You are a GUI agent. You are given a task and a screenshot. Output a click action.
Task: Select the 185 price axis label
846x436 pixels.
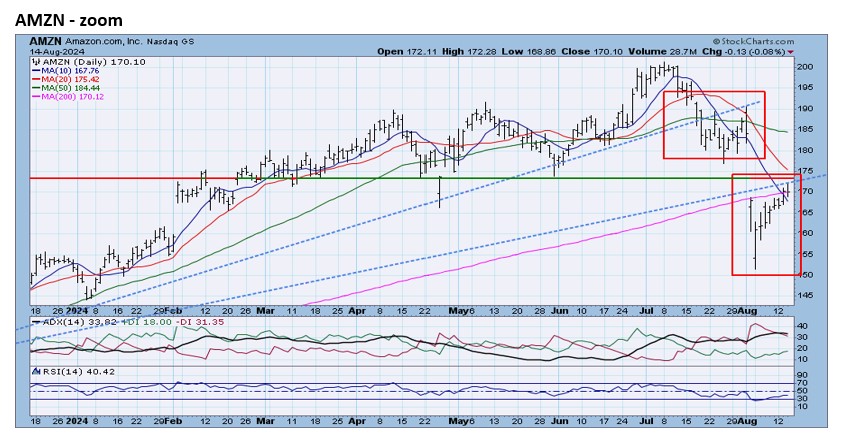pos(805,130)
